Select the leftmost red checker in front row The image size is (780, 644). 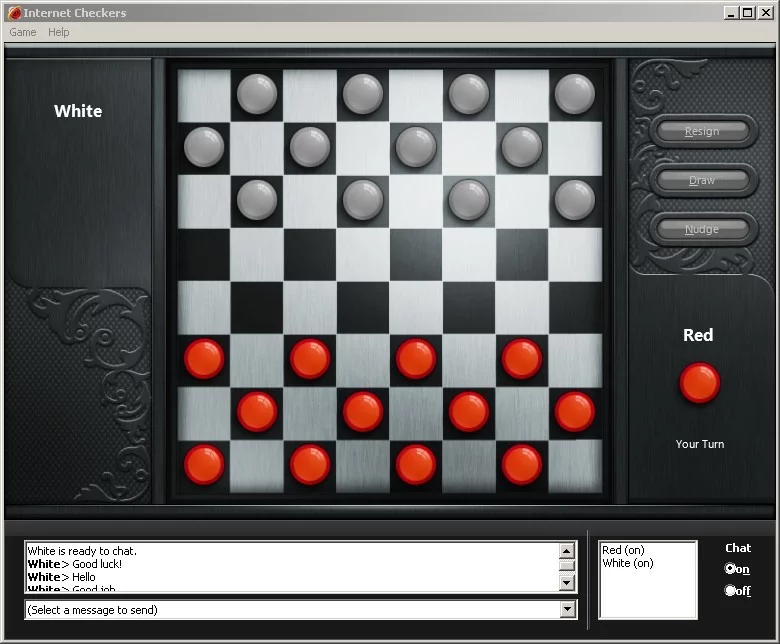point(204,359)
